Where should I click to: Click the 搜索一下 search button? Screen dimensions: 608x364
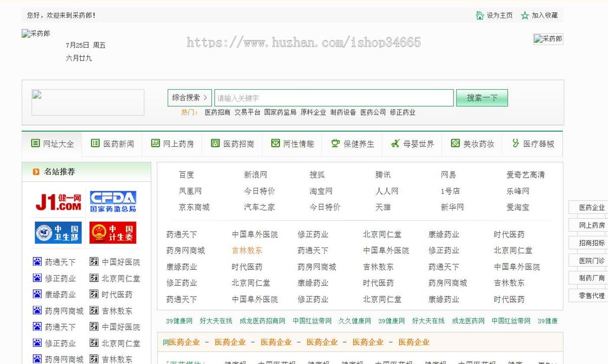tap(482, 98)
